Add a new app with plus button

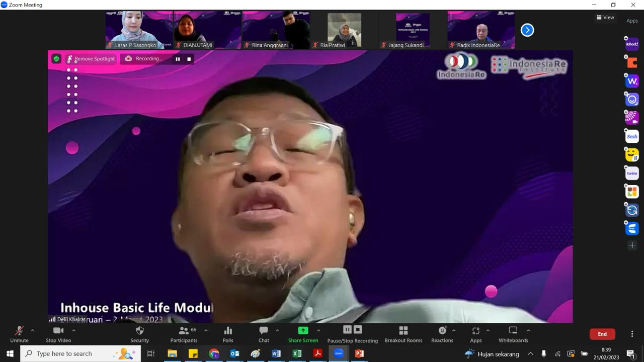pos(632,245)
